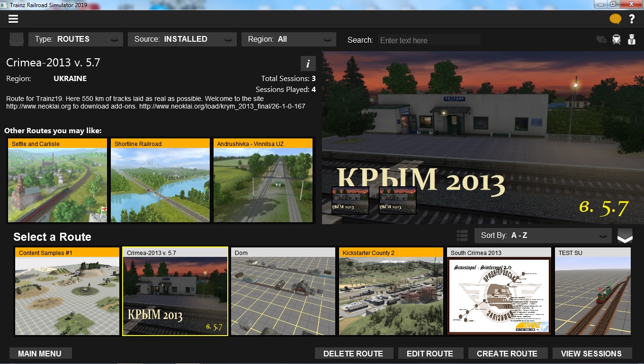Click the collapse arrow icon beside Sort By

click(x=625, y=236)
